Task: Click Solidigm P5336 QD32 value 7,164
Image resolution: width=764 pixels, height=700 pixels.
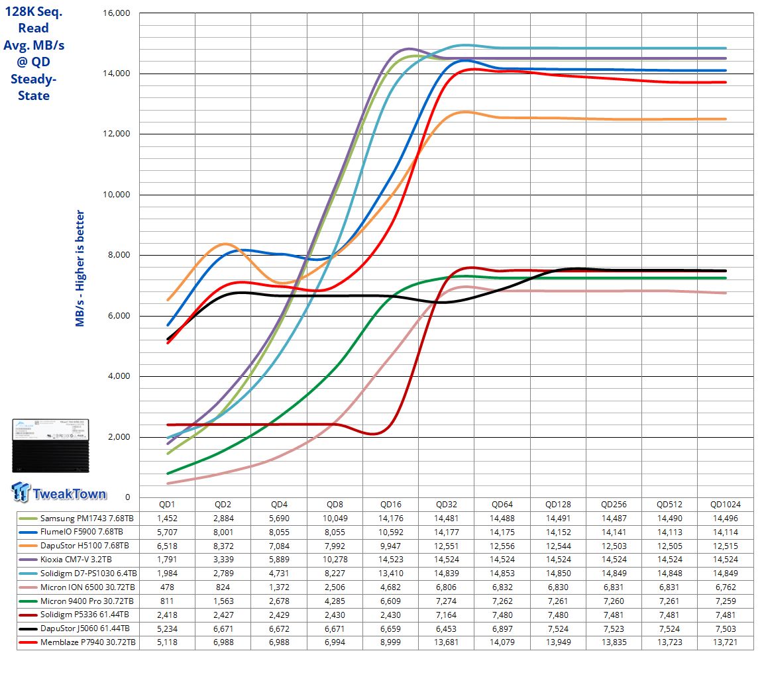Action: pyautogui.click(x=447, y=615)
